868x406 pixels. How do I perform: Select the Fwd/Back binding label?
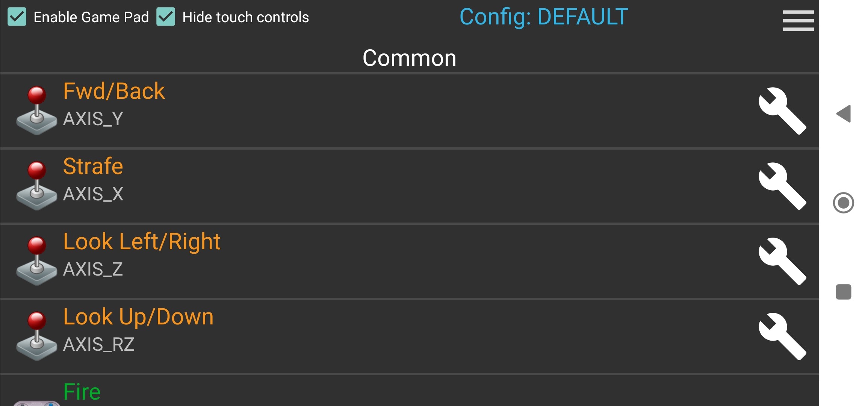click(114, 91)
